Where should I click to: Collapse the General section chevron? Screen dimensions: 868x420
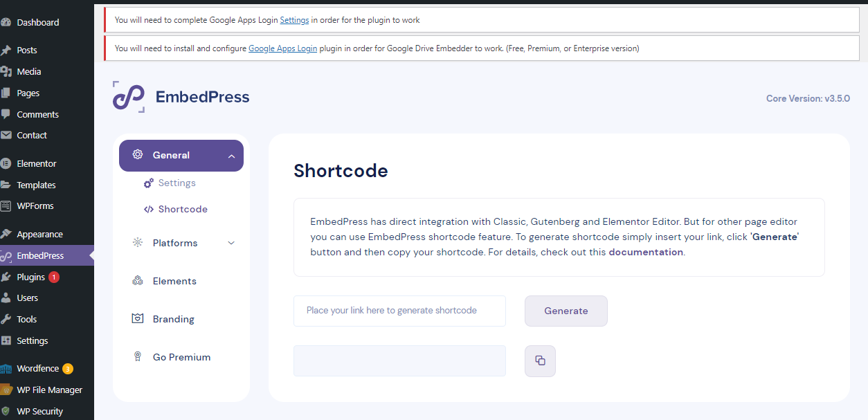point(231,156)
